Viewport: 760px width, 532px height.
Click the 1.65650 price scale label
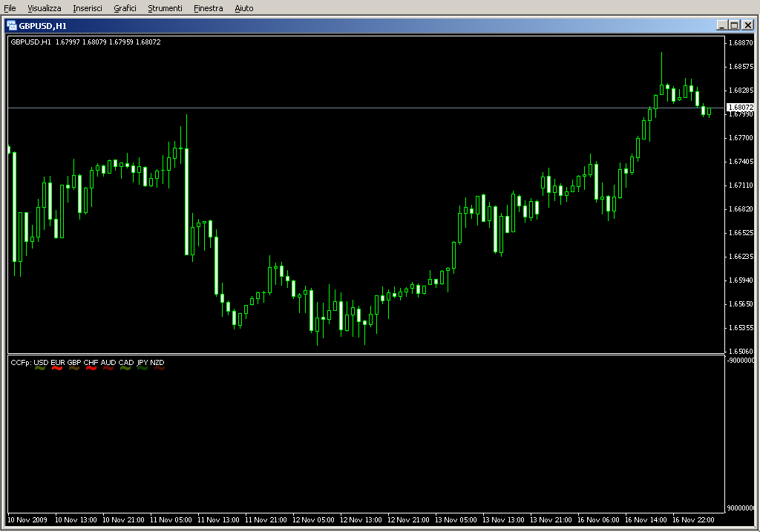click(741, 303)
